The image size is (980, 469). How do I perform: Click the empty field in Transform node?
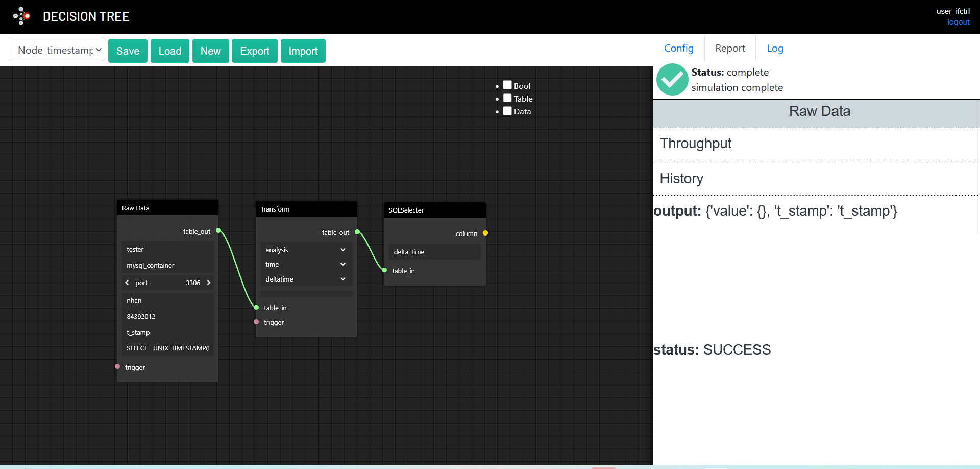[x=306, y=294]
